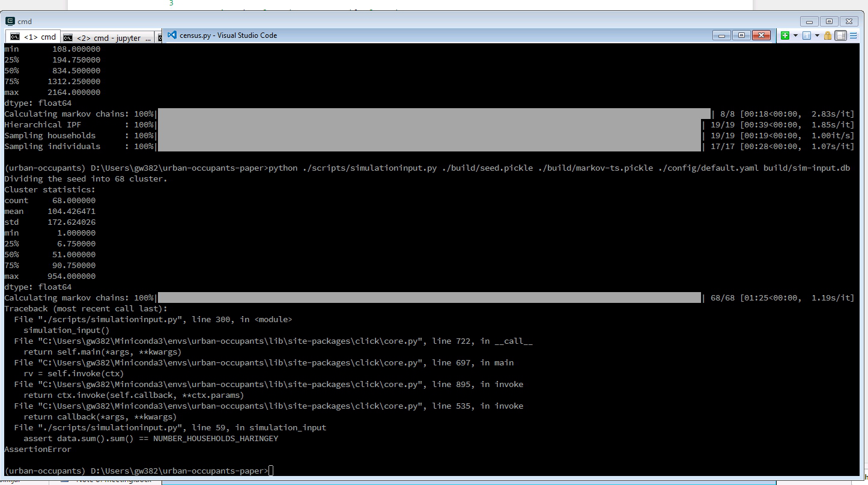This screenshot has width=868, height=485.
Task: Switch to the <1> cmd console tab
Action: click(32, 37)
